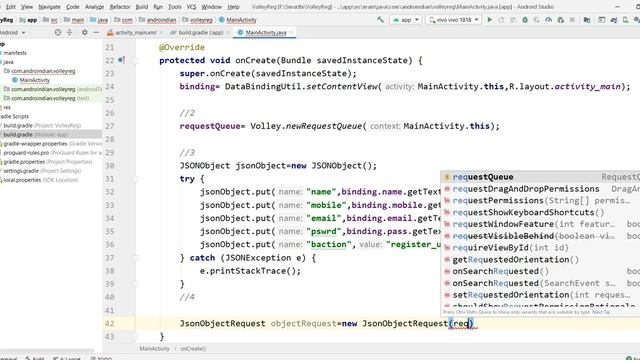
Task: Click the 'androindian' breadcrumb in navigation bar
Action: [x=157, y=20]
